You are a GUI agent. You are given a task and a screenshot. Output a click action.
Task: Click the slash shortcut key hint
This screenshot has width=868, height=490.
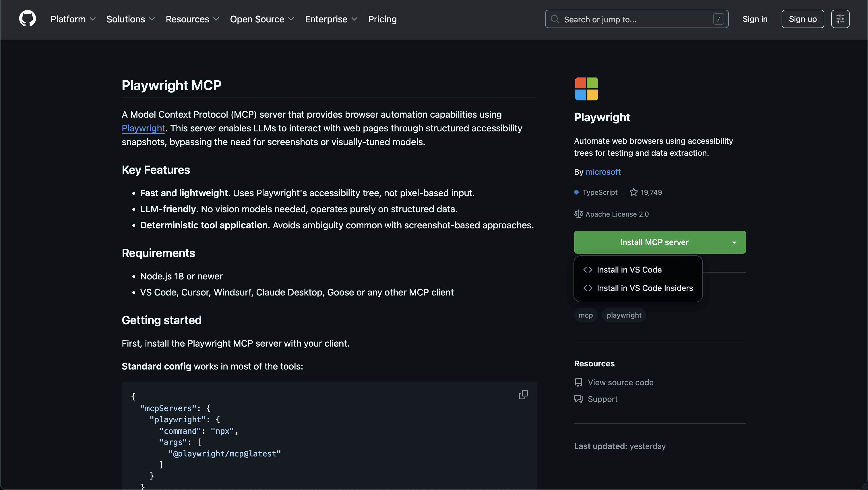pyautogui.click(x=718, y=19)
